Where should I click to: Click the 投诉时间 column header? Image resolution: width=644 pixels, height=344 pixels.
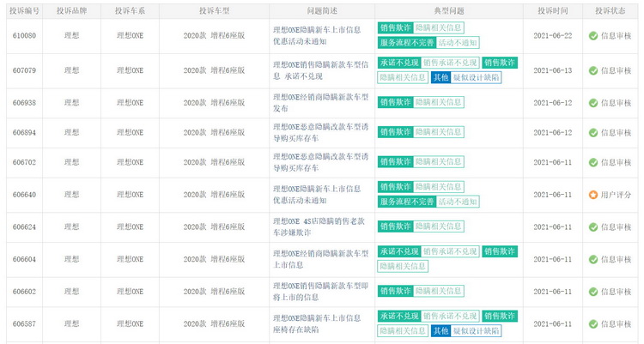(x=553, y=11)
